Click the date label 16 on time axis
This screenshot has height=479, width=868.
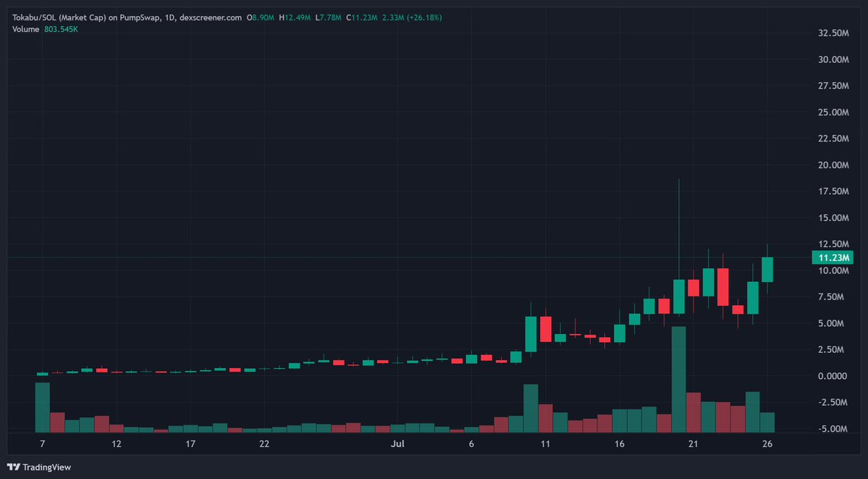(x=620, y=444)
